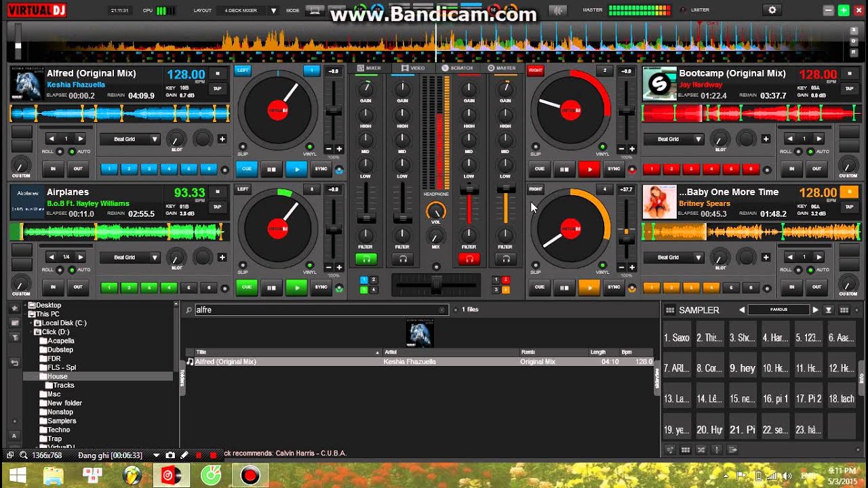Click SYNC on the Bootcamp deck
Viewport: 868px width, 488px height.
coord(614,169)
